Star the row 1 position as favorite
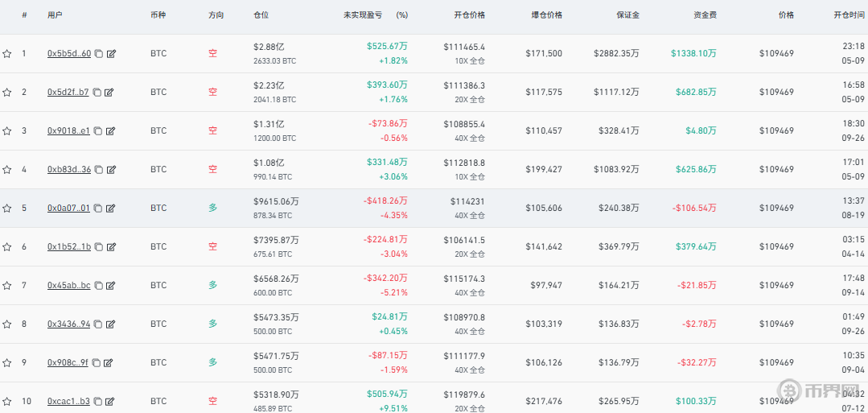 click(7, 54)
